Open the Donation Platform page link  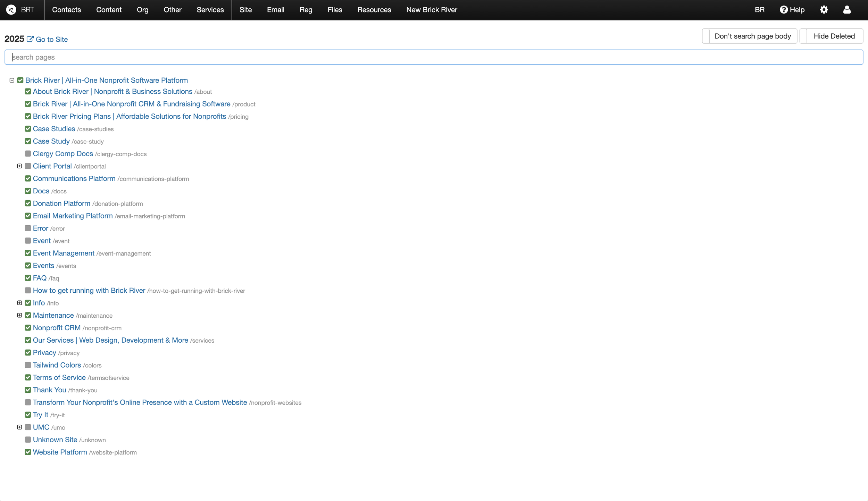(61, 203)
